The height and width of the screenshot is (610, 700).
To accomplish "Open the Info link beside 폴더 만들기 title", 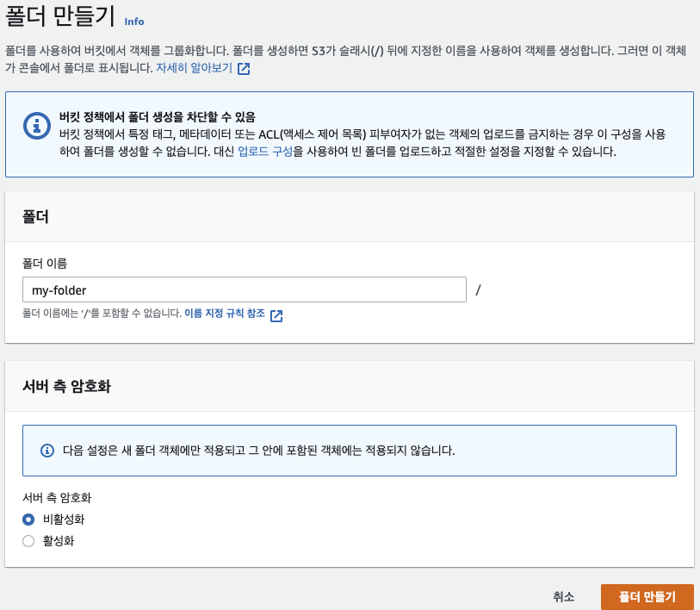I will pyautogui.click(x=134, y=22).
